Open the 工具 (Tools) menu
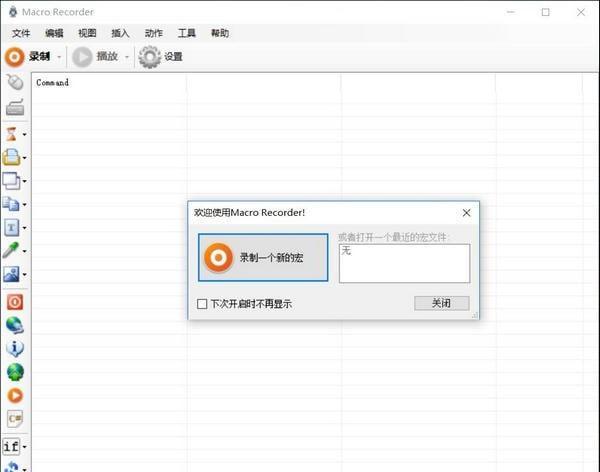600x472 pixels. click(187, 33)
